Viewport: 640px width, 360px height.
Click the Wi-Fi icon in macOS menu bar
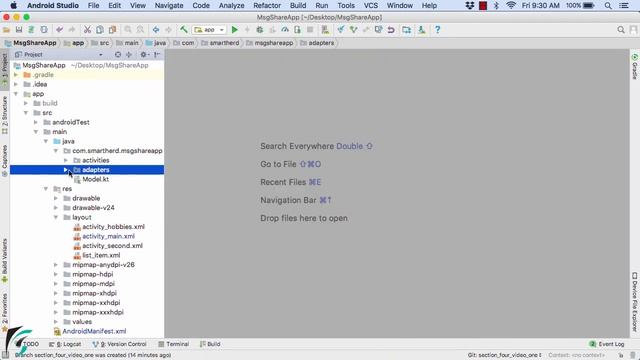511,5
